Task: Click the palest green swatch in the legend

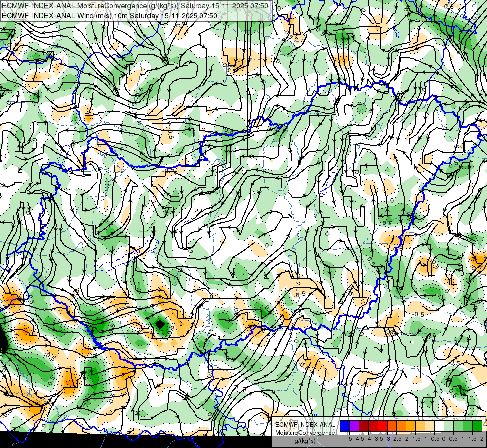Action: (449, 426)
